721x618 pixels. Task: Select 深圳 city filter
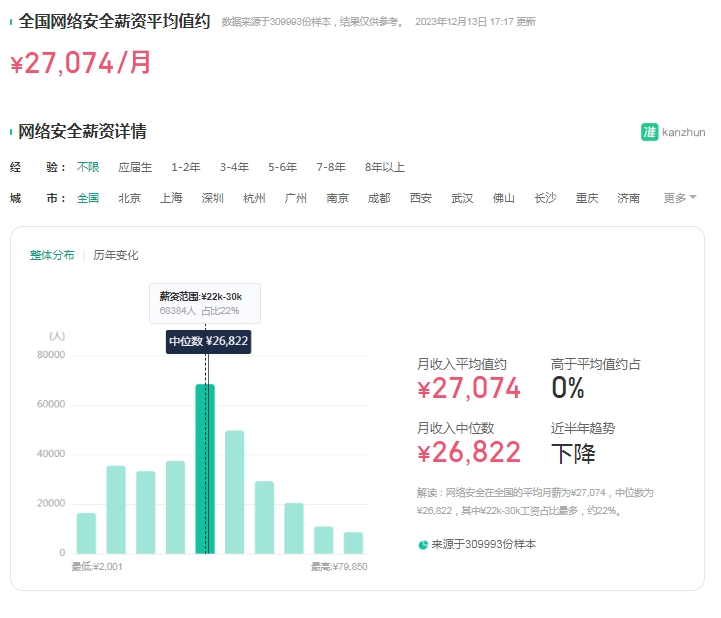[213, 198]
